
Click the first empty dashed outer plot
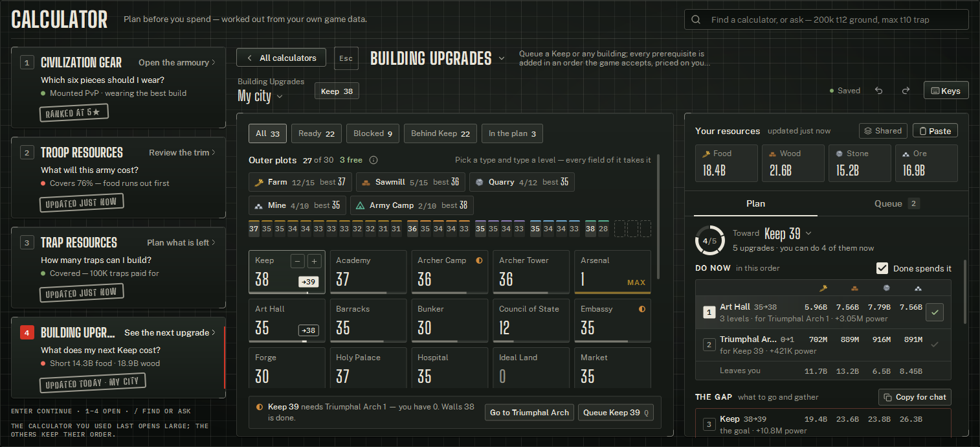pyautogui.click(x=619, y=229)
